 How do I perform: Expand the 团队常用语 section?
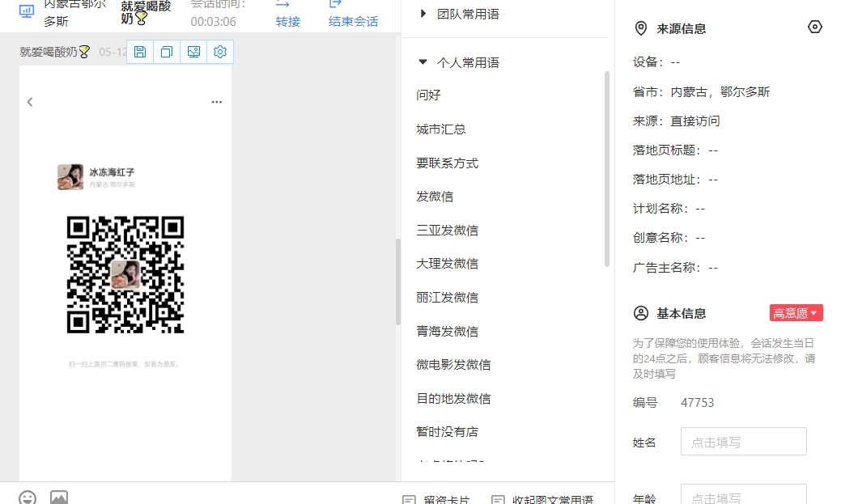[423, 14]
